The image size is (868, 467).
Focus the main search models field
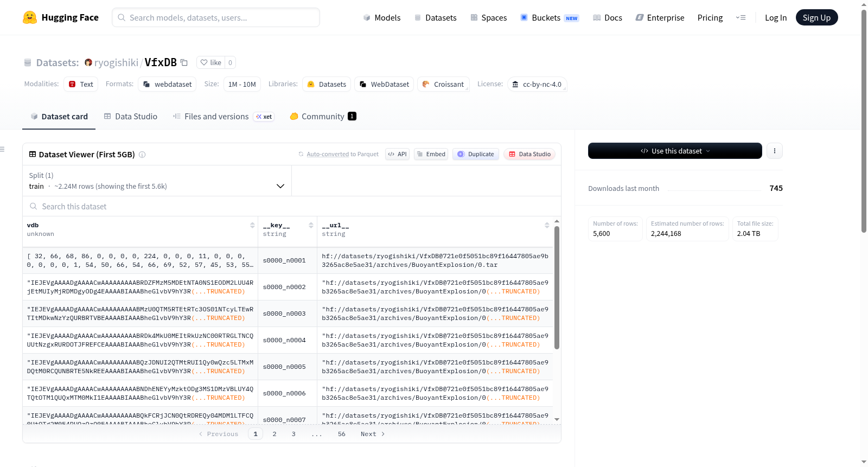(x=216, y=17)
